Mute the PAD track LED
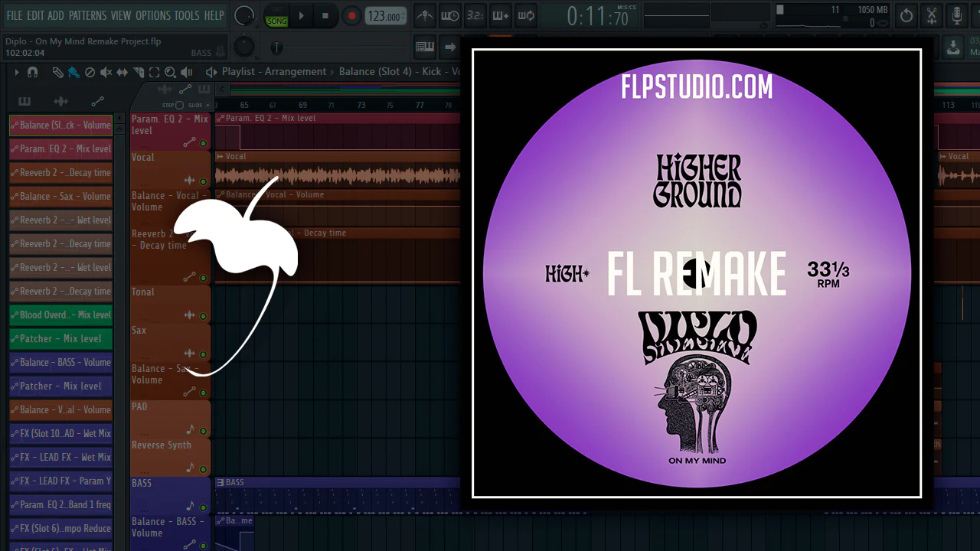 point(203,431)
